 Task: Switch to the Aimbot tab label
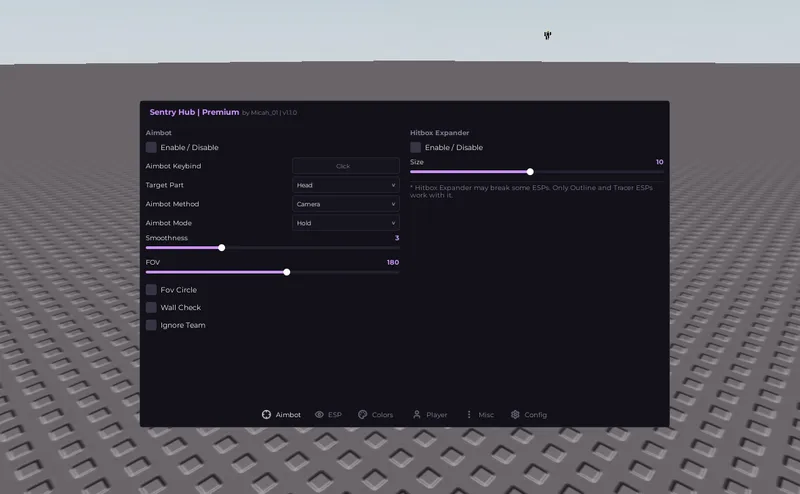pyautogui.click(x=288, y=415)
